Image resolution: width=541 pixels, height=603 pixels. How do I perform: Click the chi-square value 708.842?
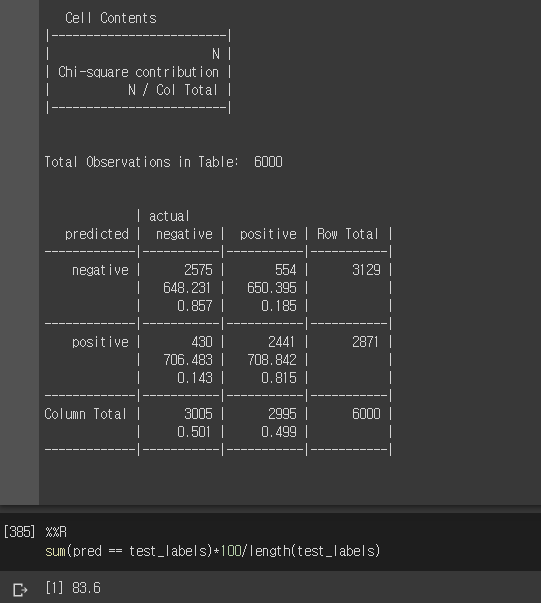click(272, 360)
